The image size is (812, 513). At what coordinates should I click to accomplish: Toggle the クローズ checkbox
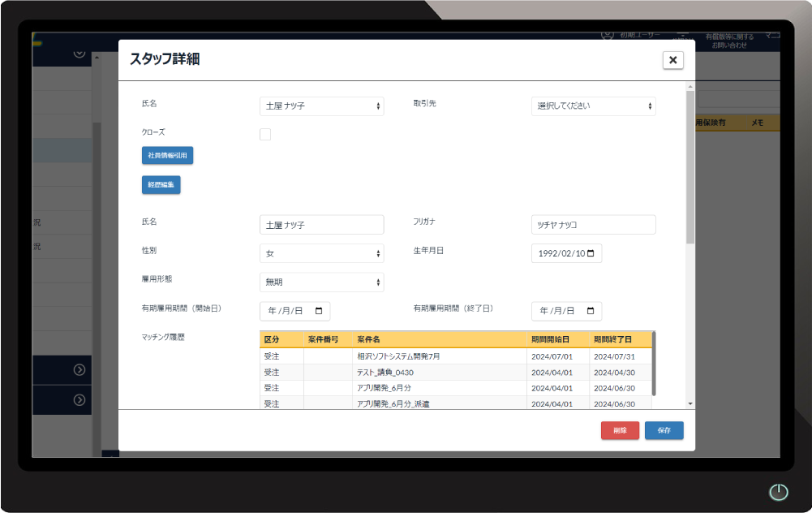coord(265,135)
